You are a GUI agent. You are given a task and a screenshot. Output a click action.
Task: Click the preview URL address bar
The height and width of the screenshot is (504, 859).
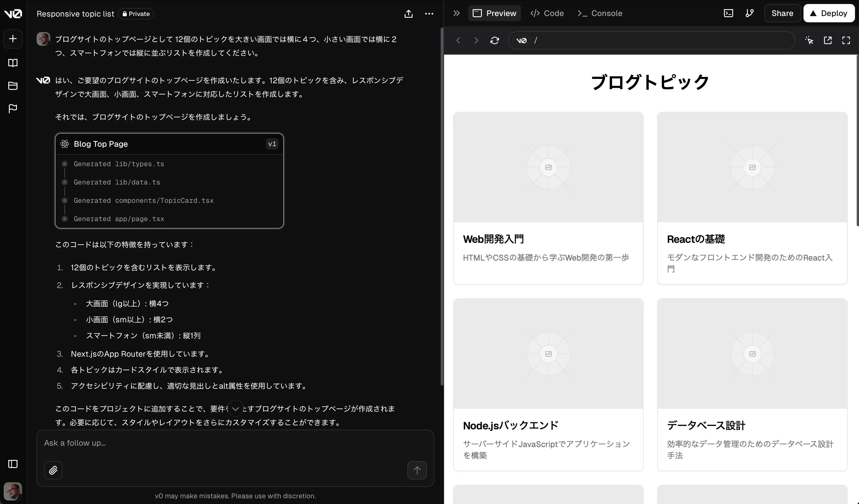[x=652, y=40]
